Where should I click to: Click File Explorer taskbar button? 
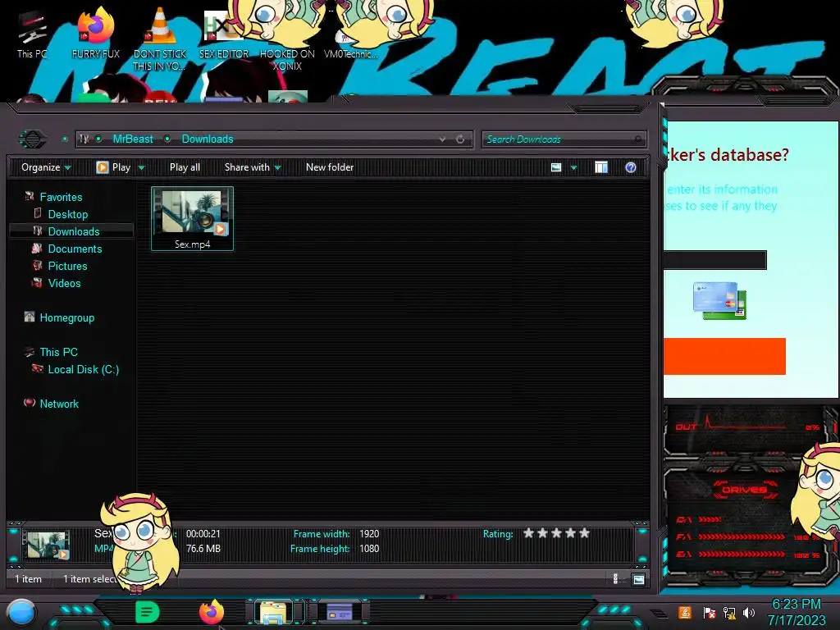point(273,612)
